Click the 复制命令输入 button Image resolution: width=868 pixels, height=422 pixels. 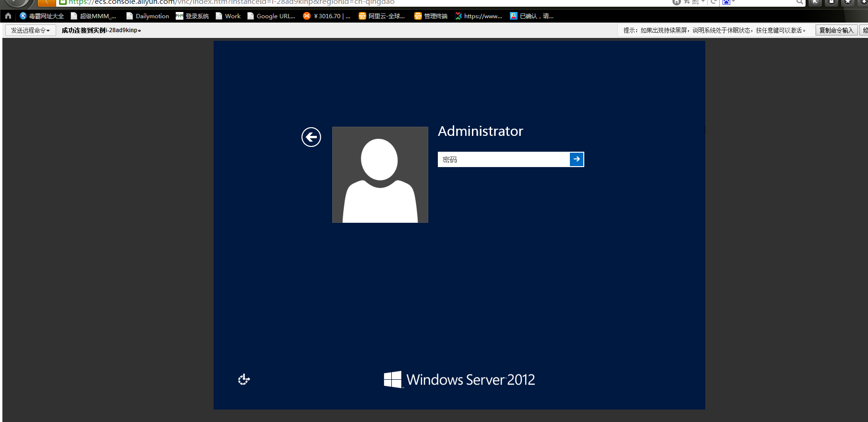coord(836,30)
